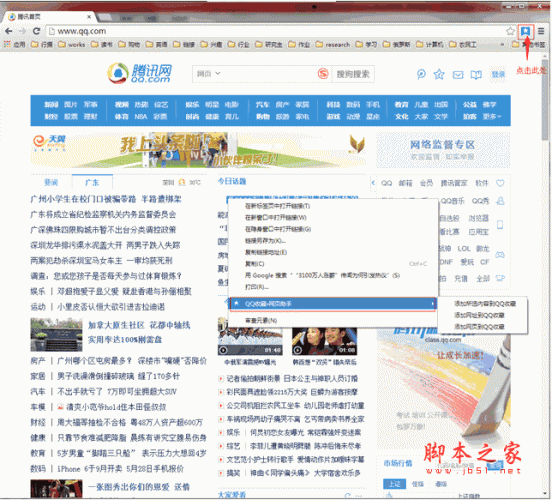This screenshot has width=552, height=500.
Task: Open the research bookmark folder
Action: [333, 44]
